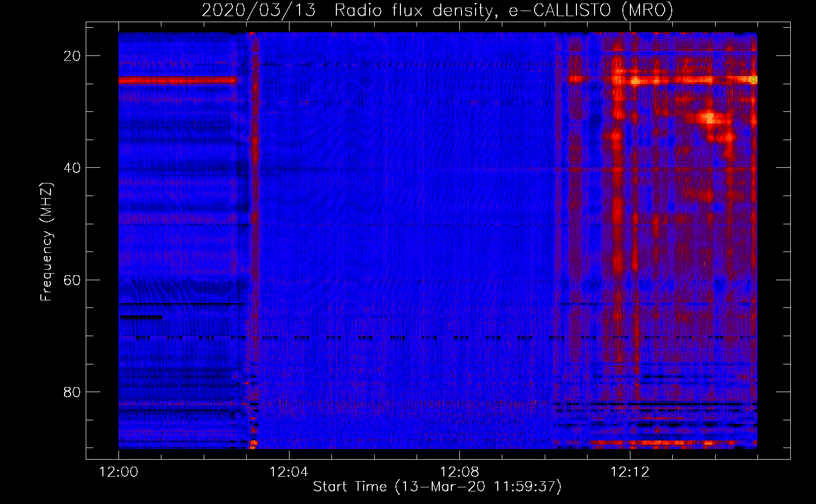Select the '12:08' time tick label
816x504 pixels.
click(x=459, y=472)
